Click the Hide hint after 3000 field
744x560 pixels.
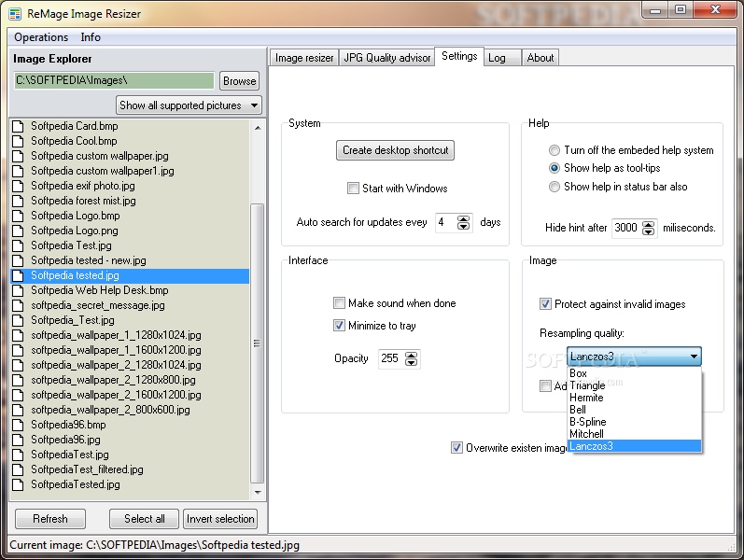point(626,228)
